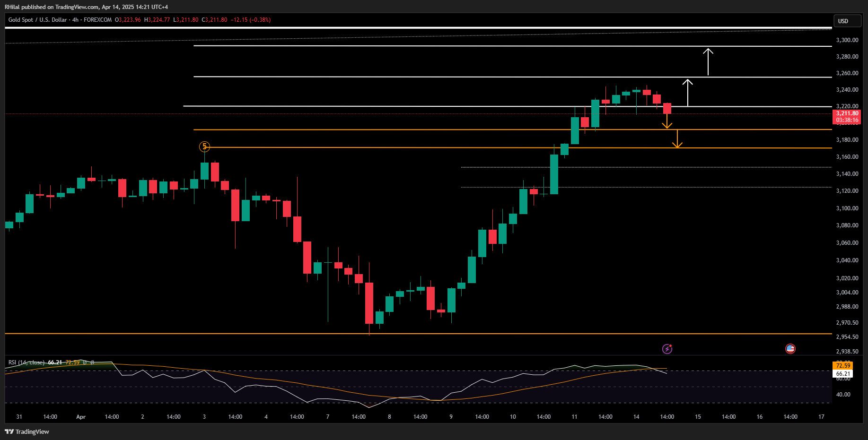The image size is (868, 440).
Task: Click the 3,100.00 price axis label
Action: coord(847,208)
